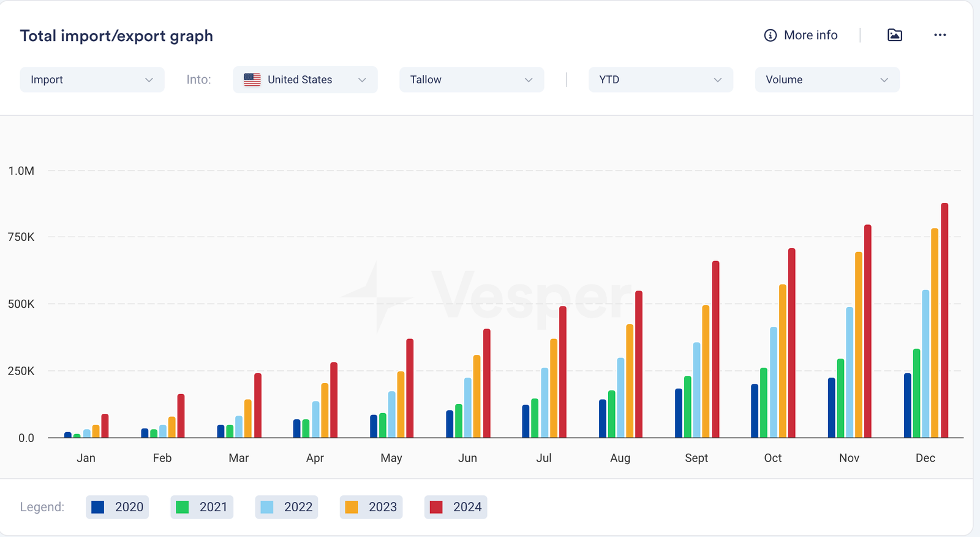
Task: Open the Volume metric dropdown
Action: [827, 80]
